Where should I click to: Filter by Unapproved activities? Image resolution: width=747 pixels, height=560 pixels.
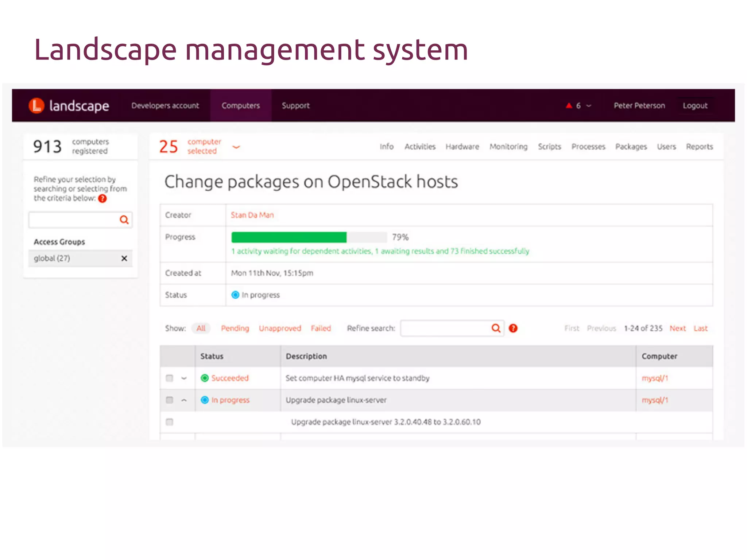click(x=280, y=328)
